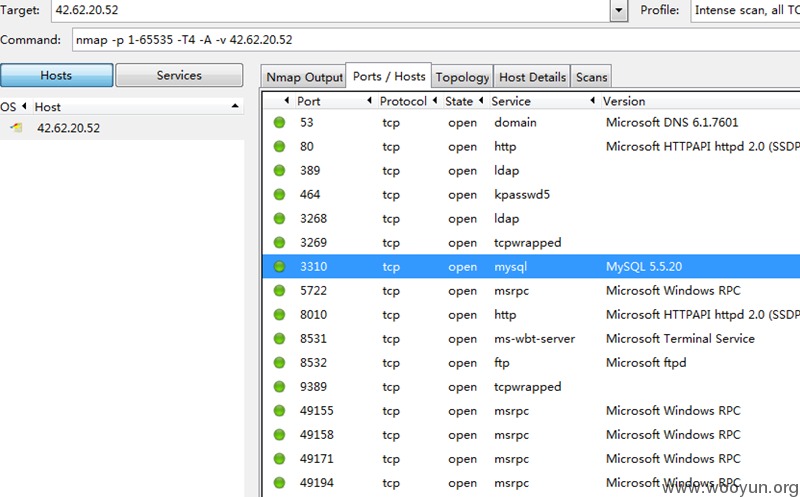Click the Services button

(x=179, y=76)
